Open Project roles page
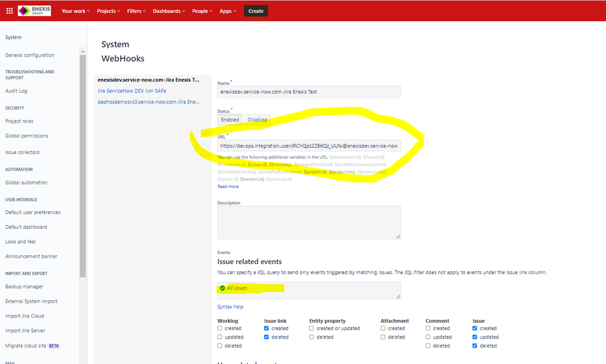This screenshot has width=606, height=364. (x=19, y=121)
